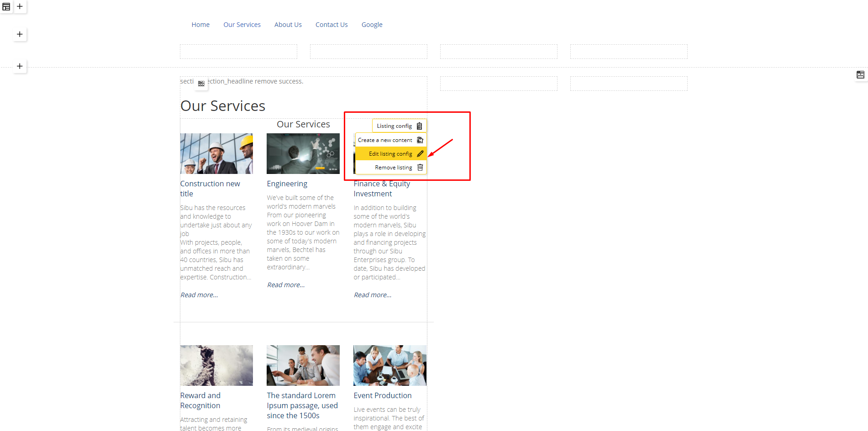Click the new content icon in the listing menu
This screenshot has height=431, width=868.
click(x=420, y=140)
